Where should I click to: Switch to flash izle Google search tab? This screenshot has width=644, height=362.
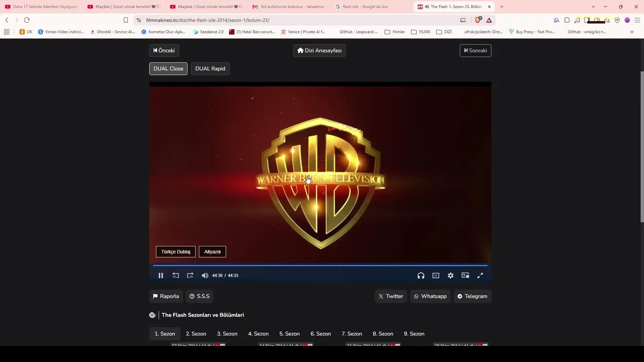point(371,7)
